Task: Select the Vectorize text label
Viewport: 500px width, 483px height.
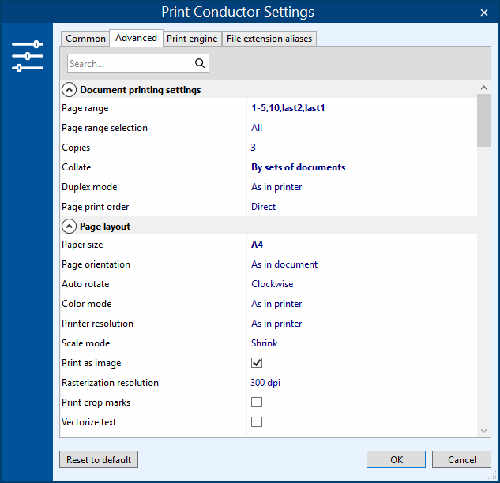Action: pos(88,422)
